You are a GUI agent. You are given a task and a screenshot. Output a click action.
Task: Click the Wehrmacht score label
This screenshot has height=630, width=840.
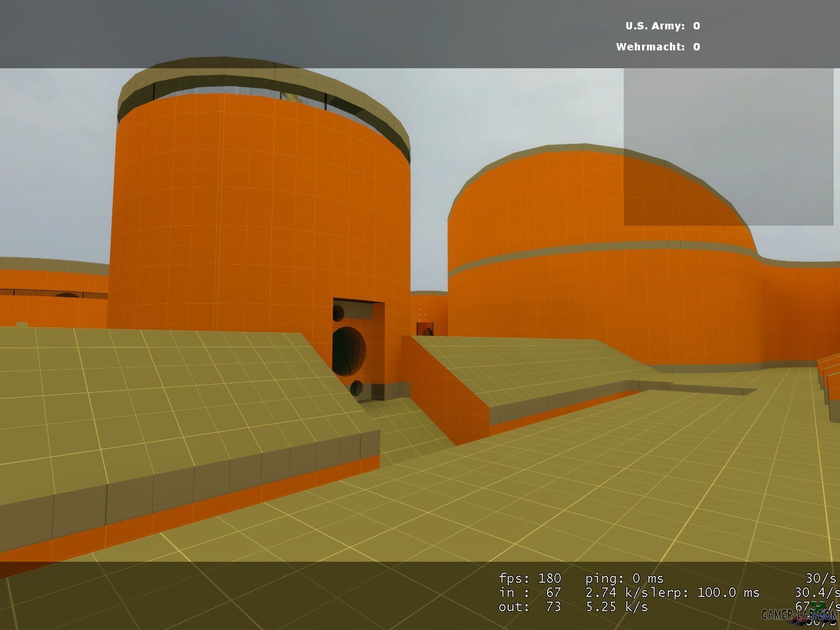[650, 47]
